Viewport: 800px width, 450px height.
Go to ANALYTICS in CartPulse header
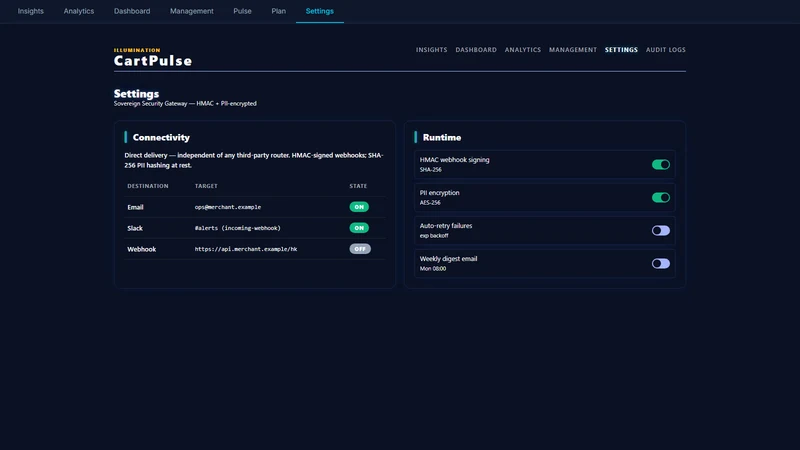coord(522,50)
